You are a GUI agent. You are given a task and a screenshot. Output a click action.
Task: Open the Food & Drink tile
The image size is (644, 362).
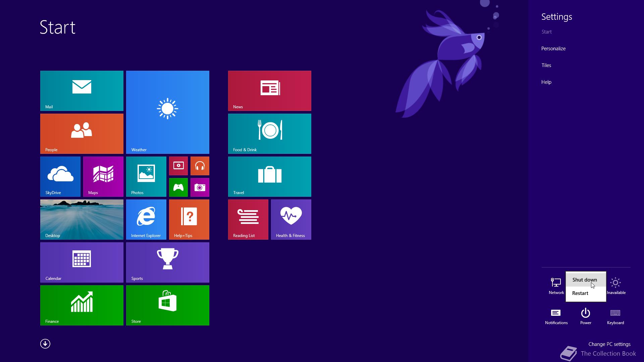click(270, 134)
